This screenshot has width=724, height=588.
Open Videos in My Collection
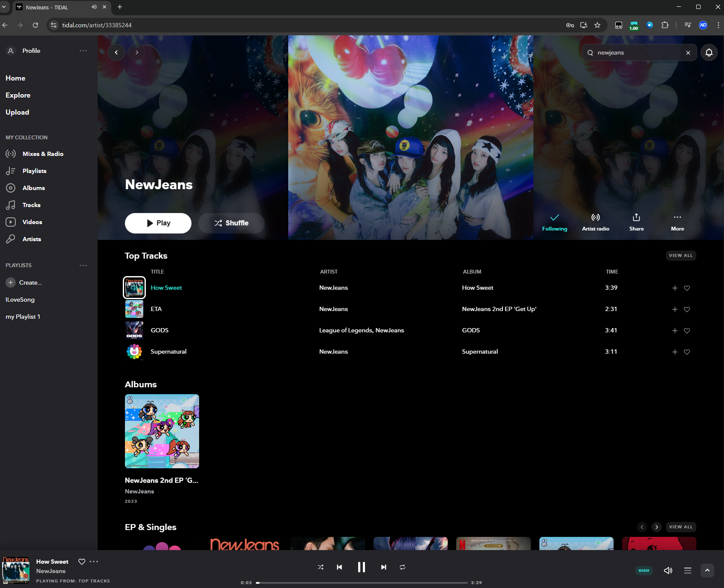(x=32, y=222)
